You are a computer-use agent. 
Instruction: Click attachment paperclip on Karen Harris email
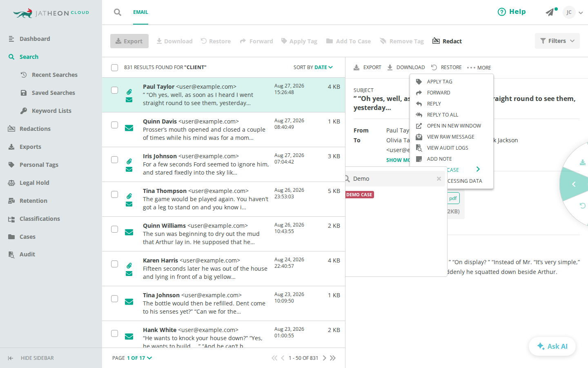click(129, 265)
